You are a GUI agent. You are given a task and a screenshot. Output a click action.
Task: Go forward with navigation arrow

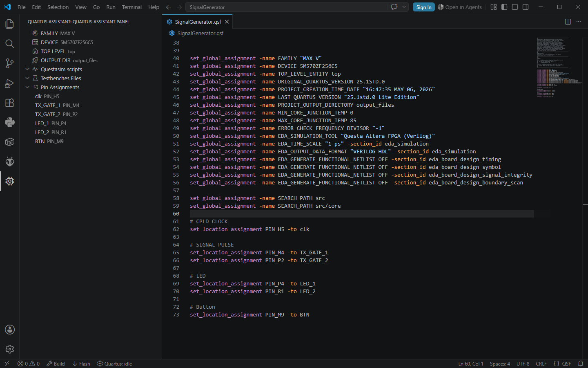click(179, 7)
